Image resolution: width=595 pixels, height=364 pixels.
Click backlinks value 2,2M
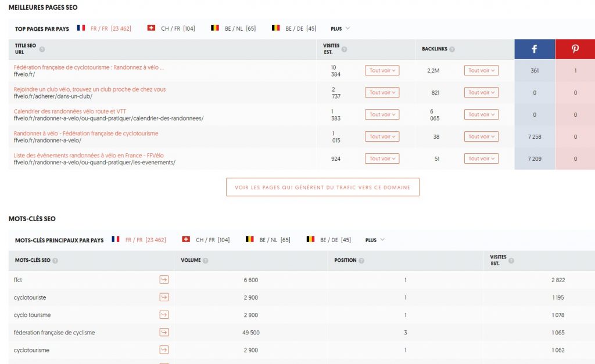pyautogui.click(x=433, y=70)
